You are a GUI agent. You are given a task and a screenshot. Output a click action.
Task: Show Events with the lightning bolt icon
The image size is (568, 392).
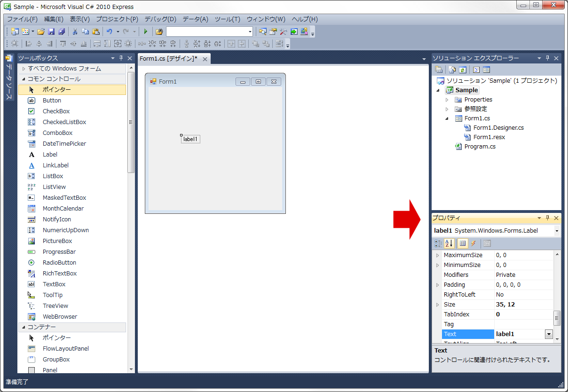473,243
